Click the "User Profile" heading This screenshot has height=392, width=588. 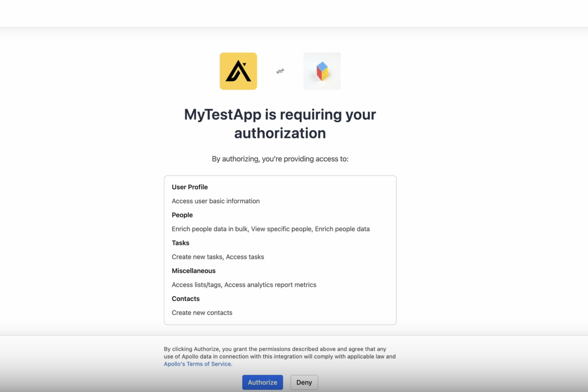coord(190,187)
